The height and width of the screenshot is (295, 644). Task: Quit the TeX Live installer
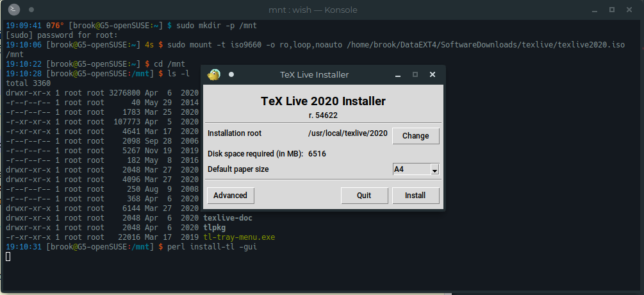coord(365,196)
